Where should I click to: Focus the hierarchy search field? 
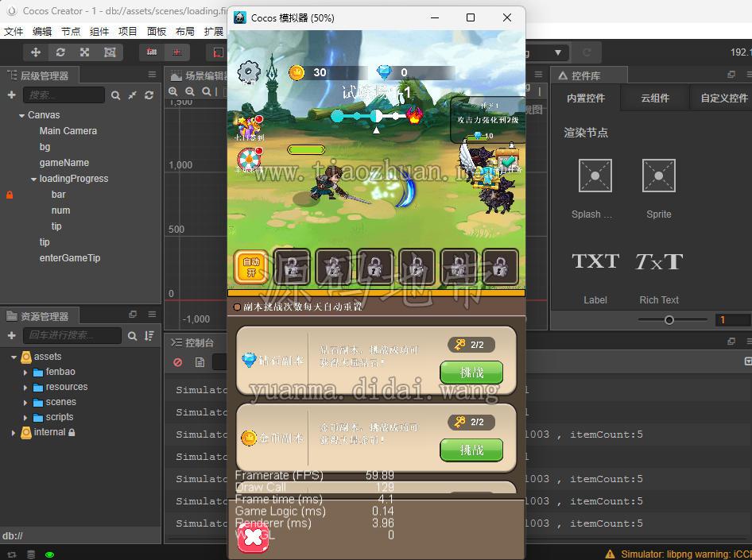click(64, 95)
